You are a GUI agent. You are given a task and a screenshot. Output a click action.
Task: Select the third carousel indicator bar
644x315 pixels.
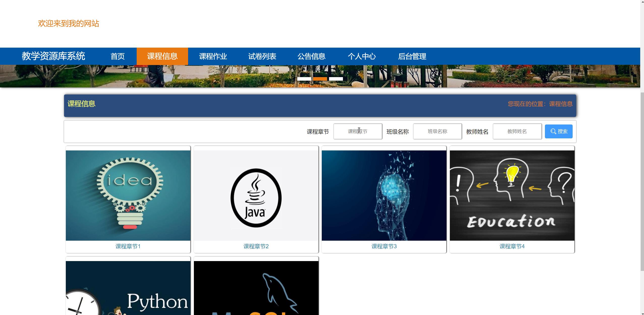(336, 79)
